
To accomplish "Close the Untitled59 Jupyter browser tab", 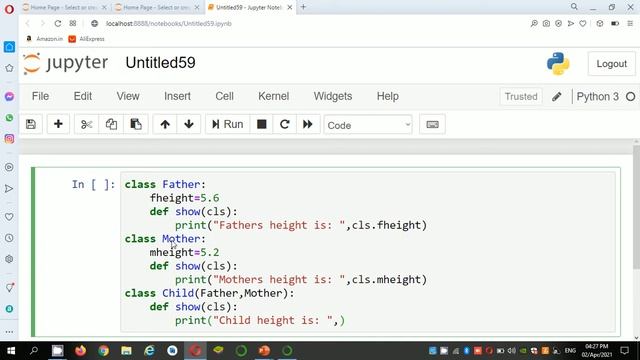I will coord(290,7).
